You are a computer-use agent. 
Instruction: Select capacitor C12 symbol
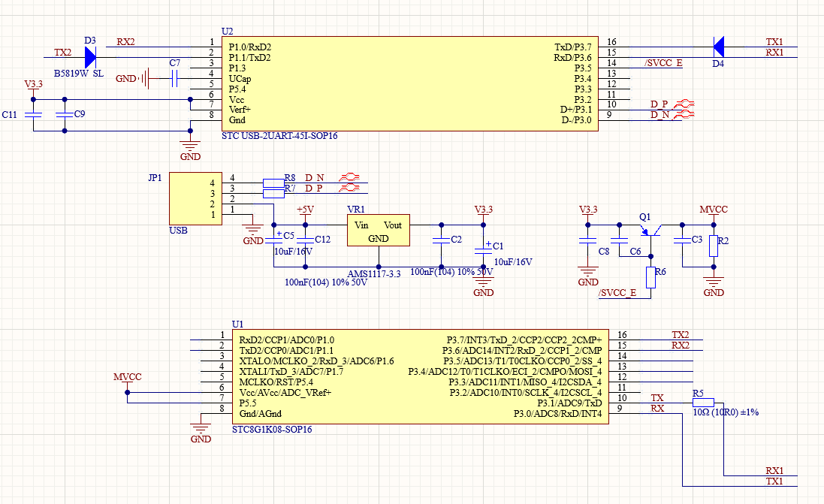[305, 240]
